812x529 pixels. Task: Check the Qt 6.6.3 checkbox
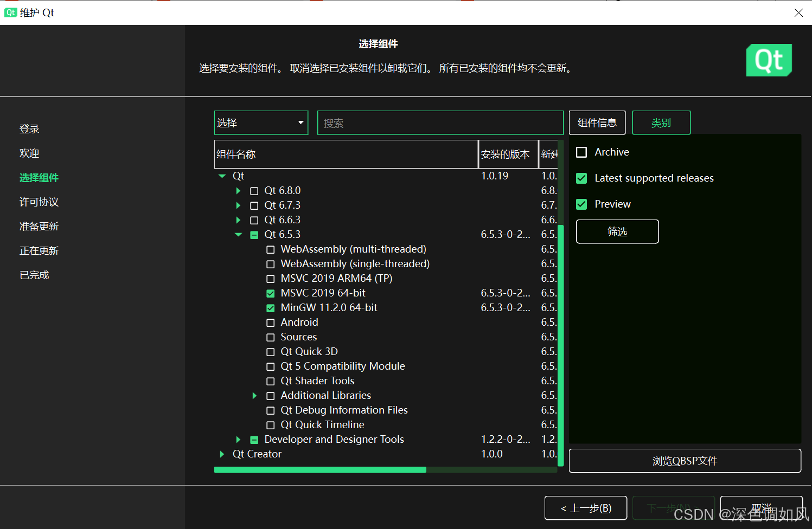pos(254,220)
